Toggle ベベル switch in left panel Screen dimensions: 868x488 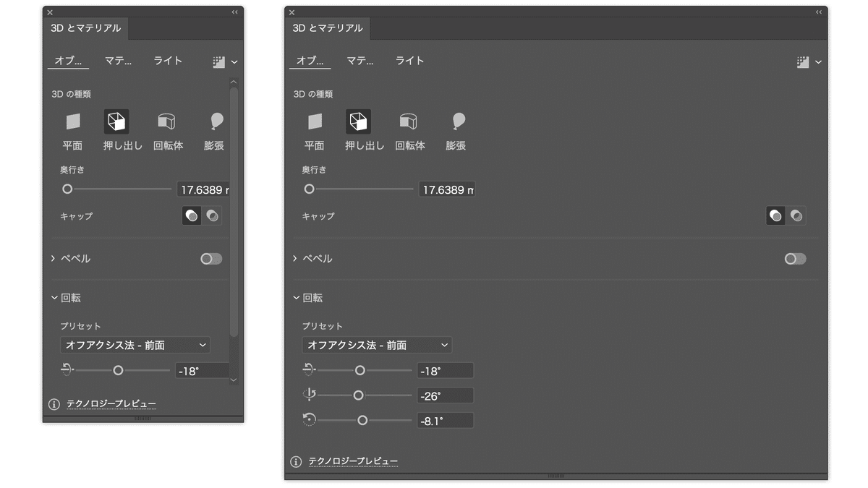pos(211,259)
